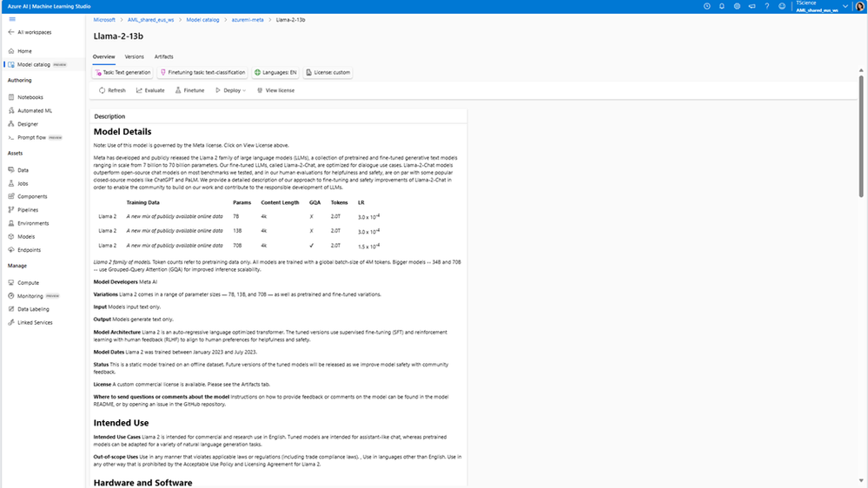This screenshot has height=488, width=868.
Task: Click Microsoft in the breadcrumb
Action: coord(104,20)
